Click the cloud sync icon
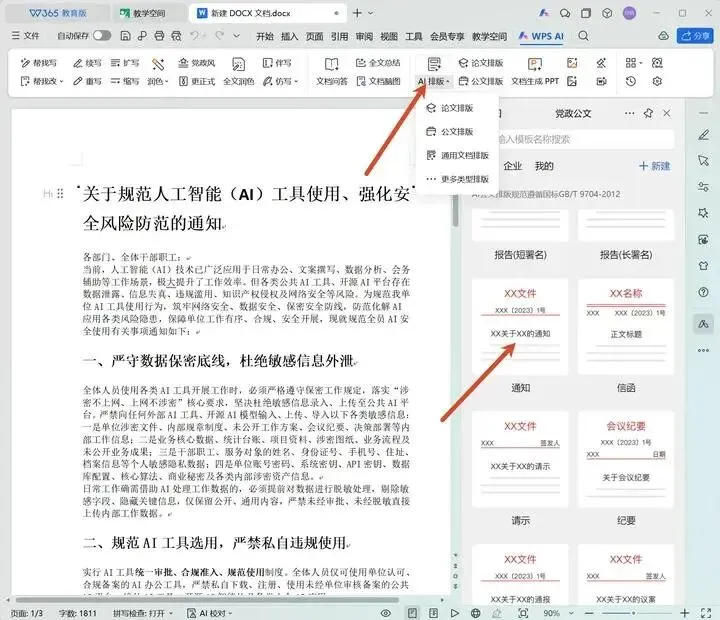The width and height of the screenshot is (720, 620). (x=664, y=36)
